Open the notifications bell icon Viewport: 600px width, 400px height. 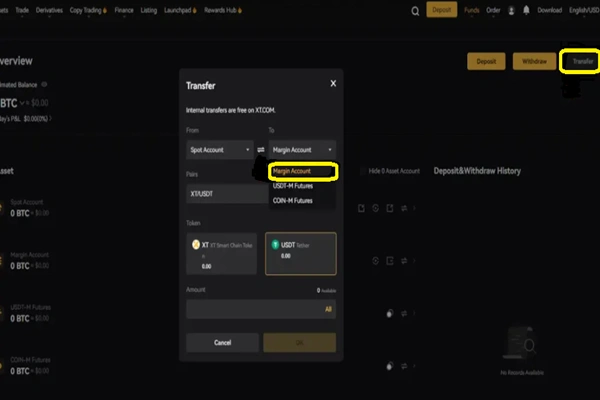[x=526, y=10]
